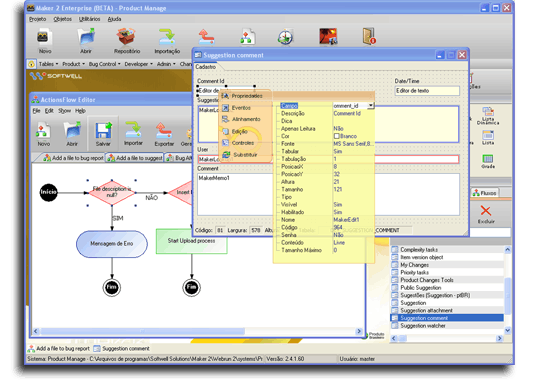
Task: Select Public Suggestion in the list
Action: coord(447,288)
